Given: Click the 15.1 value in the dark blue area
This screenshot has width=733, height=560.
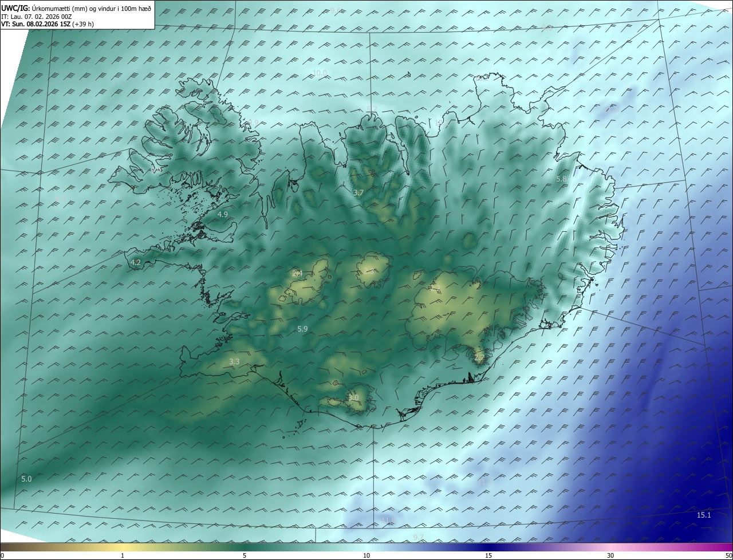Looking at the screenshot, I should (704, 515).
